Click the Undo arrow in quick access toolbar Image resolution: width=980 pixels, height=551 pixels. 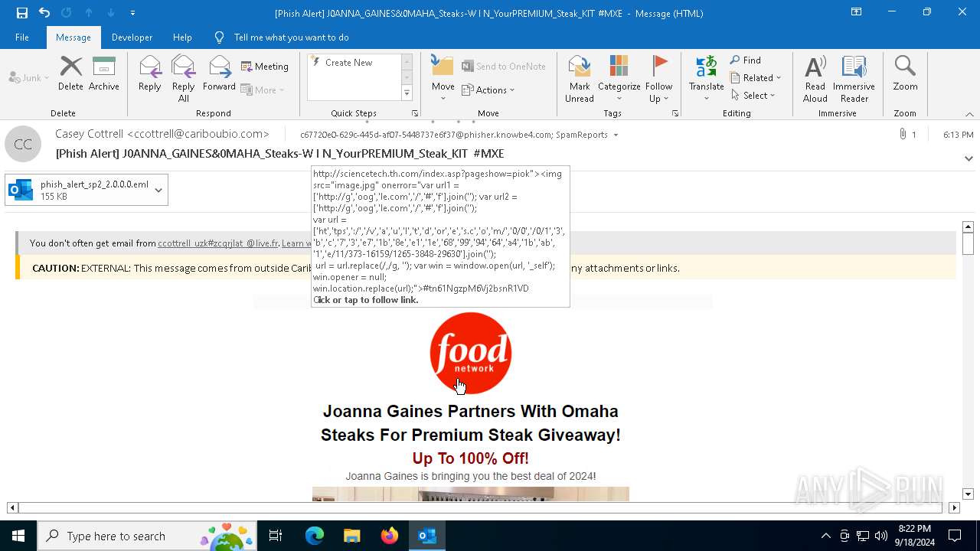[44, 12]
